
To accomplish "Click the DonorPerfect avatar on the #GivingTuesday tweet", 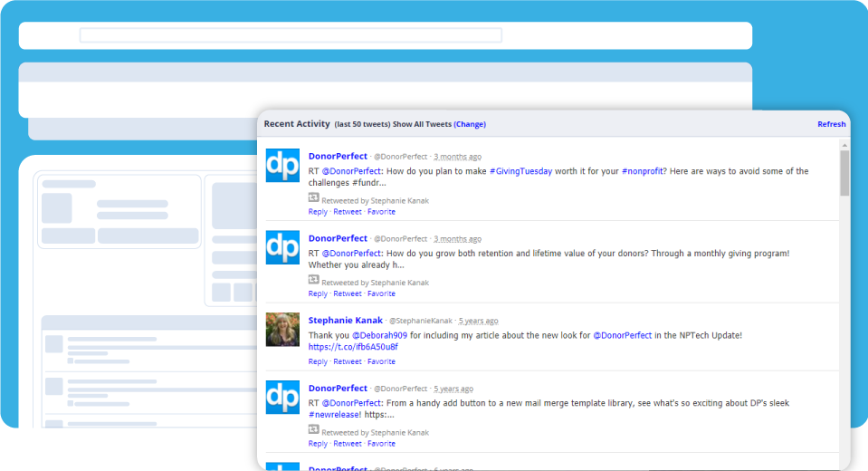I will tap(282, 165).
